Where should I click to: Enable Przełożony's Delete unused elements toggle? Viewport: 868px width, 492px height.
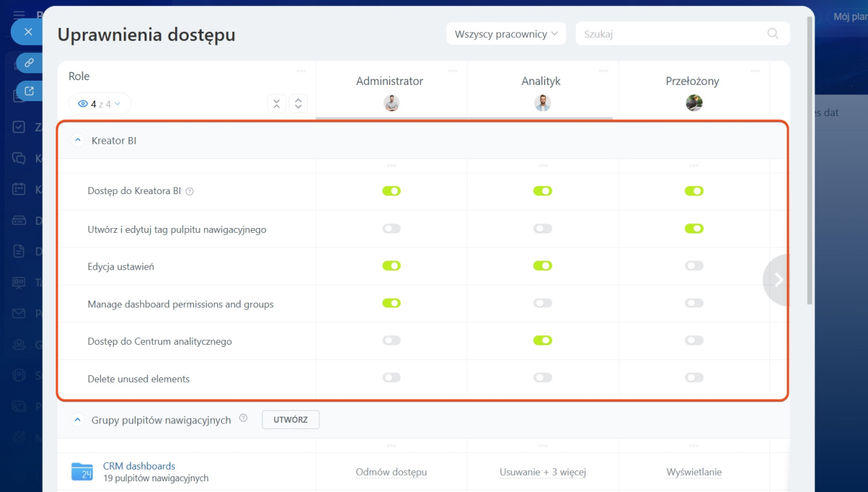694,378
